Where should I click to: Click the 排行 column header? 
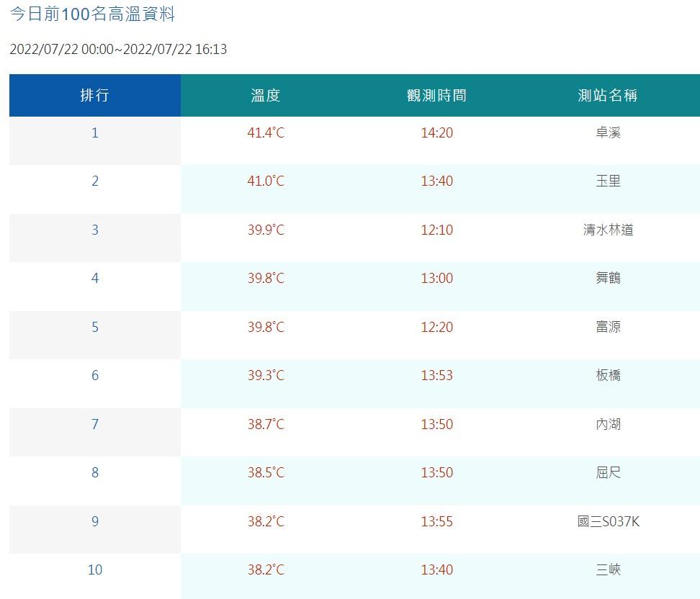coord(94,95)
